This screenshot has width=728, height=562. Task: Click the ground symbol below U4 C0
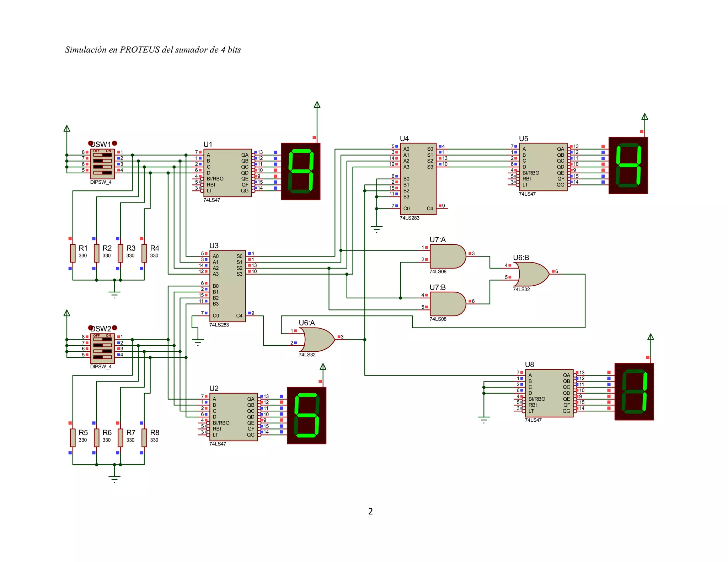pos(376,229)
